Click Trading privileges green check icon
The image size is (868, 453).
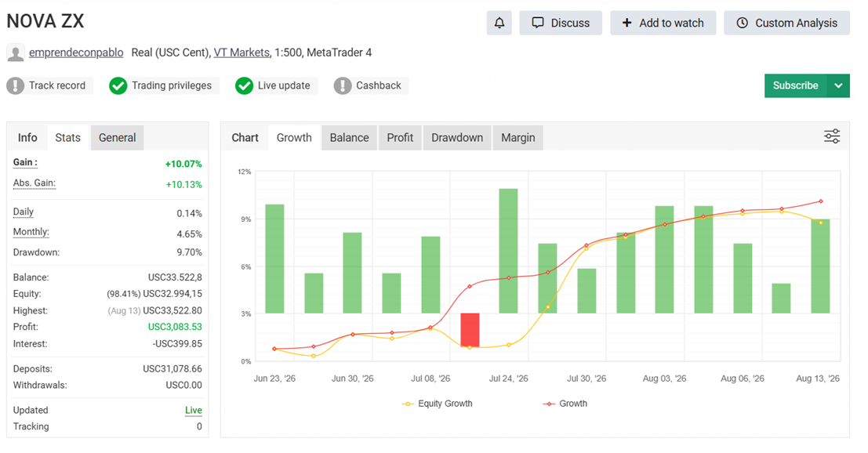(x=118, y=85)
